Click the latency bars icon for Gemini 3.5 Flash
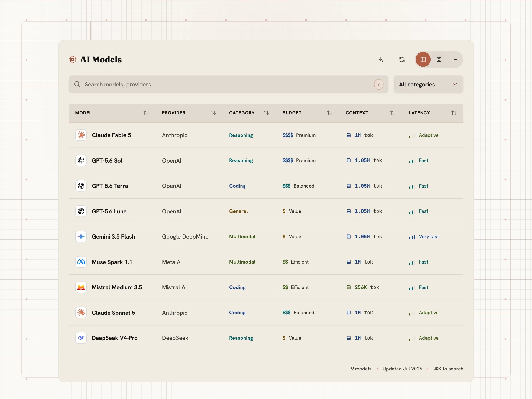The width and height of the screenshot is (532, 399). tap(412, 237)
